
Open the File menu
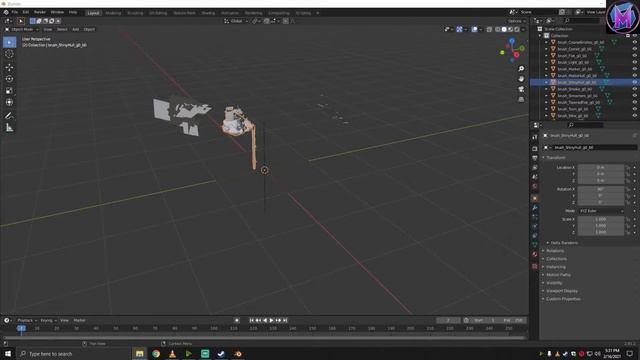point(14,12)
